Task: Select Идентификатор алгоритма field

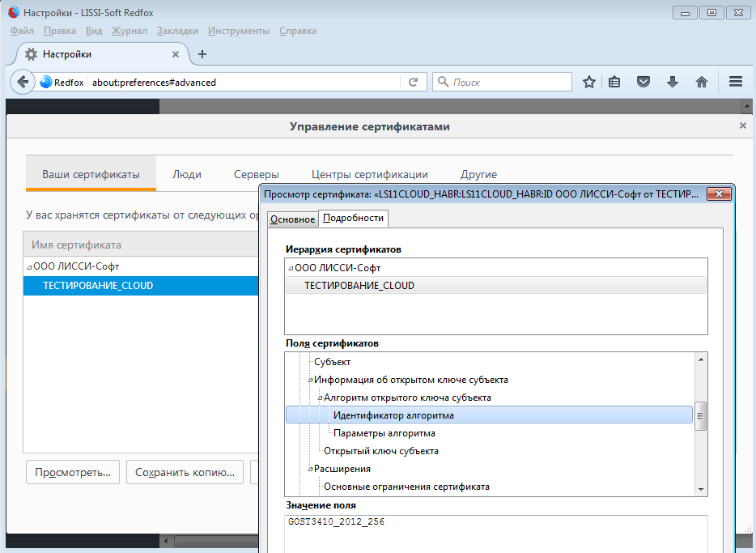Action: 489,415
